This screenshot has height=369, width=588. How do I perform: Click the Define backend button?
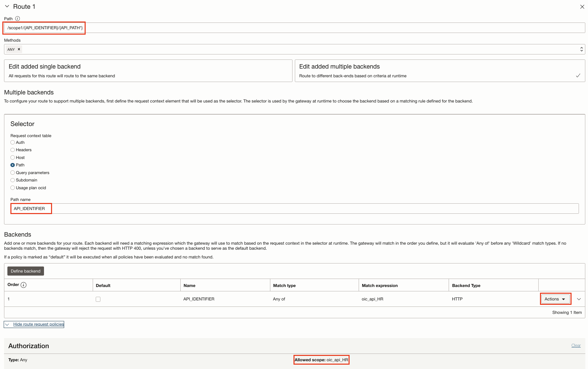pos(26,271)
